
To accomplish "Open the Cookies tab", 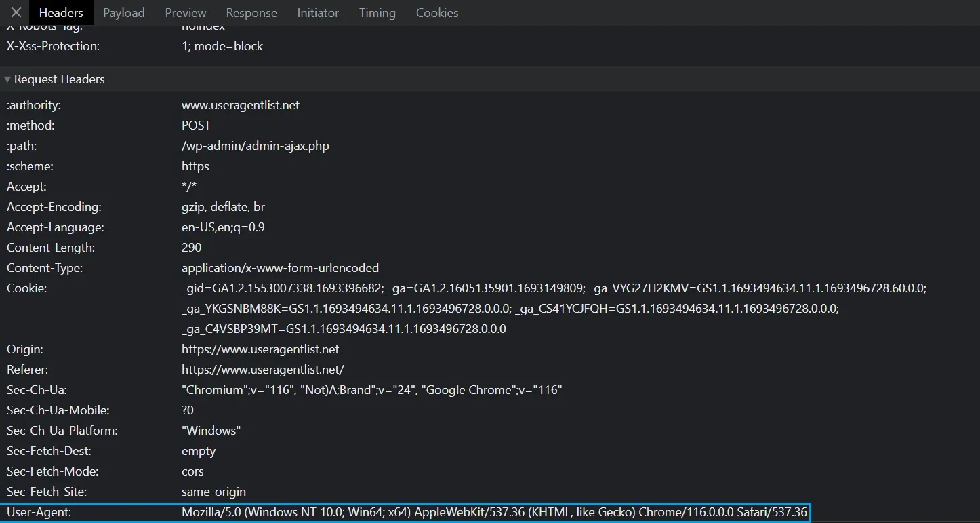I will [436, 12].
